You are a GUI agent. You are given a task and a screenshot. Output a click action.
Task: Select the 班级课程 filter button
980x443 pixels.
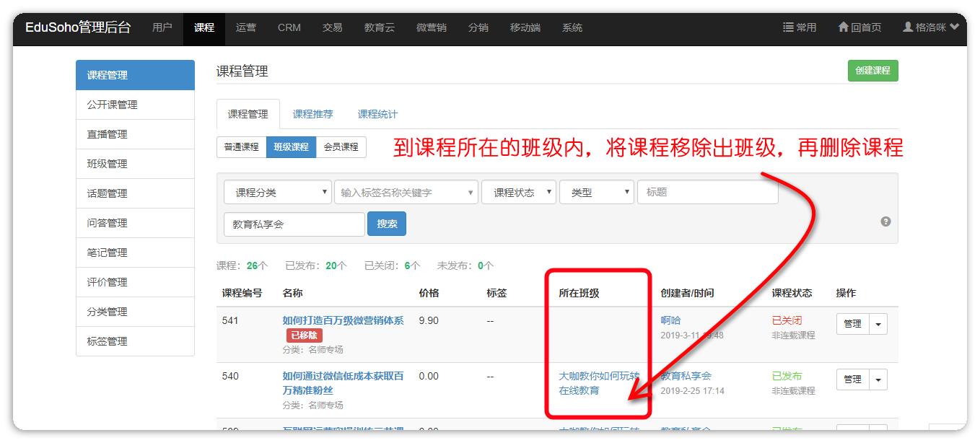click(291, 147)
